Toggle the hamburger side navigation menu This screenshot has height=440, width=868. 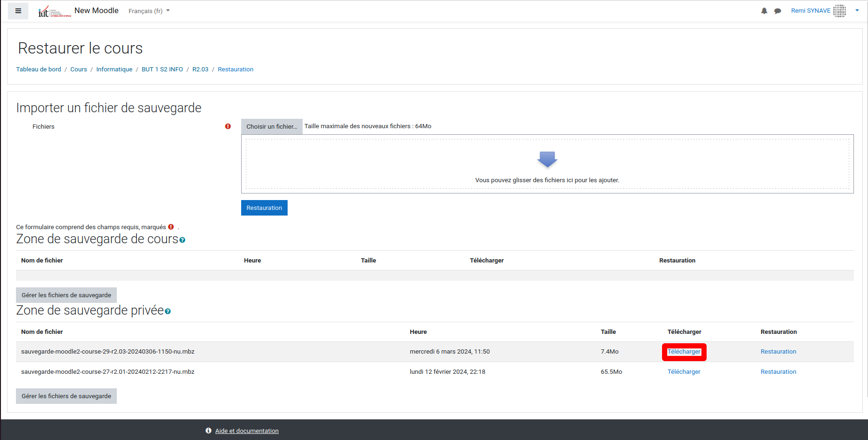pos(18,11)
